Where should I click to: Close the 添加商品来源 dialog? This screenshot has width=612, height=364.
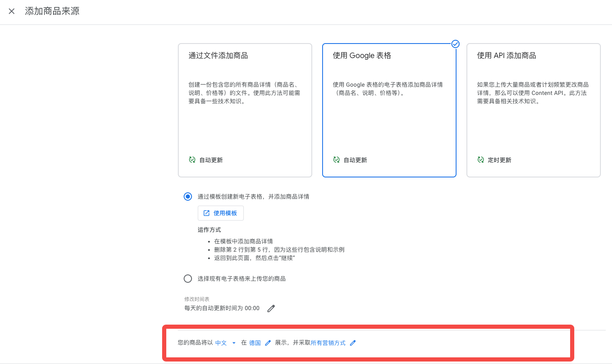pyautogui.click(x=12, y=11)
